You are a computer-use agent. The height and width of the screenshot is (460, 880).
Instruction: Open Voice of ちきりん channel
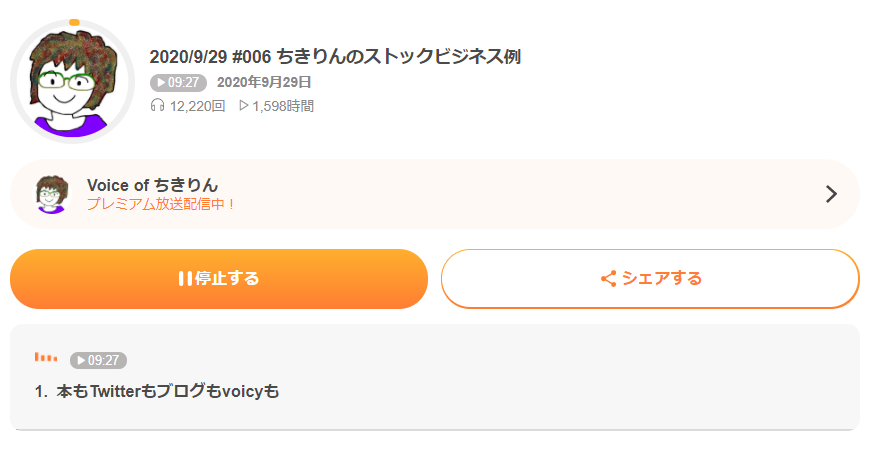(152, 185)
